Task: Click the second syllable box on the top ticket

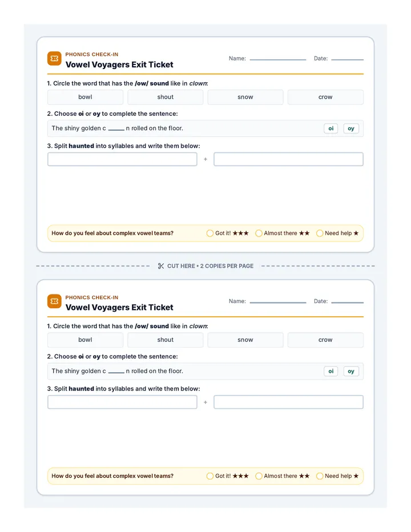Action: point(288,159)
